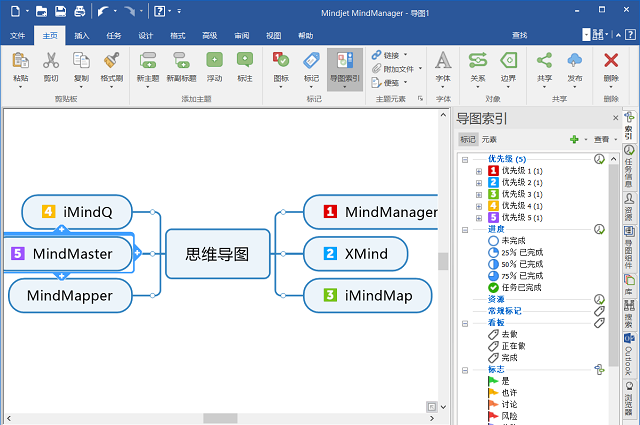Click the Save icon in quick access toolbar
Screen dimensions: 640x425
click(x=60, y=11)
